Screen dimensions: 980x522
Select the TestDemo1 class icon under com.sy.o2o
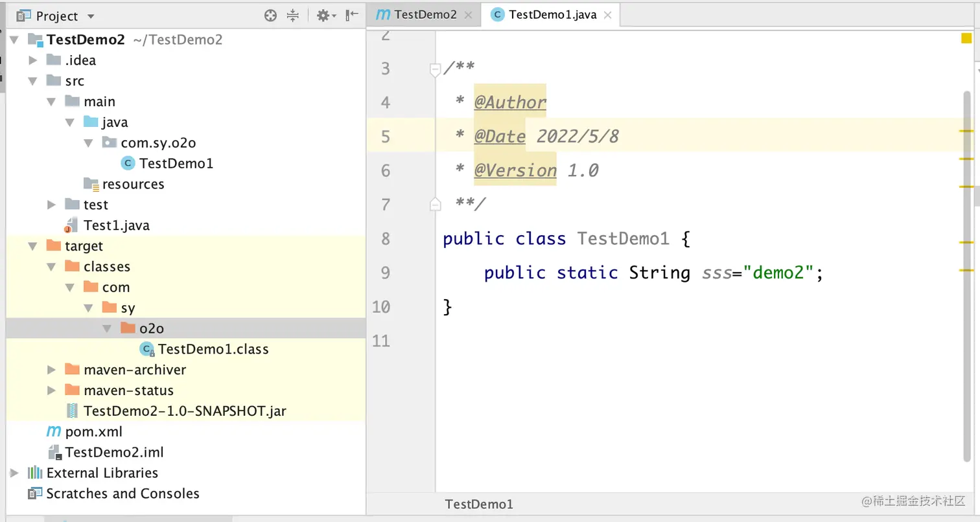(128, 164)
